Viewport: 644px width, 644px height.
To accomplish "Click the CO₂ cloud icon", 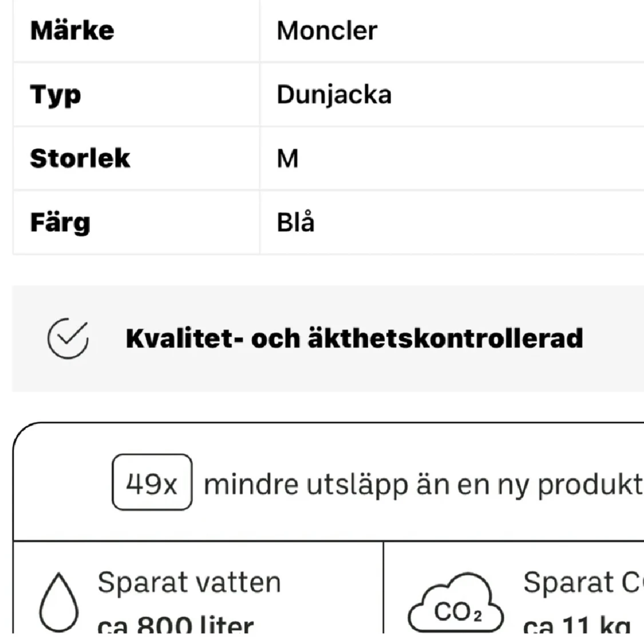I will tap(456, 603).
